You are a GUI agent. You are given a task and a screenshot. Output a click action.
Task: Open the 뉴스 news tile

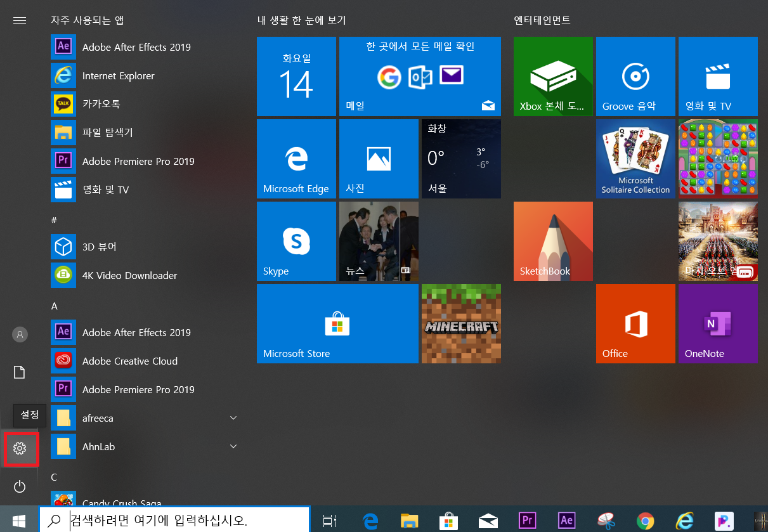pyautogui.click(x=379, y=241)
